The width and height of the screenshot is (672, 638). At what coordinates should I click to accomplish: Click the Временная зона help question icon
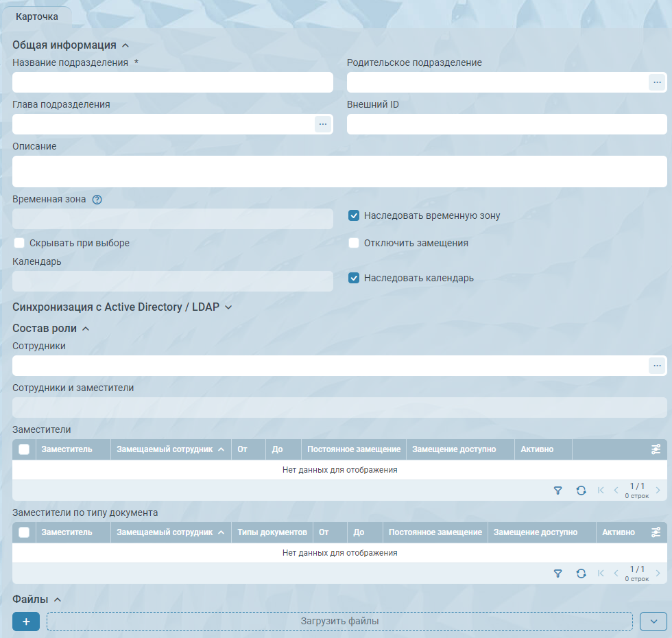[x=97, y=200]
